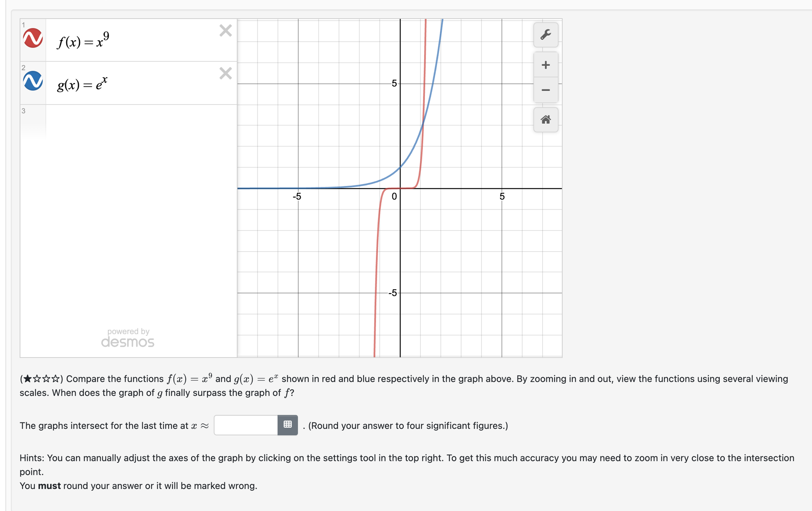Screen dimensions: 812x511
Task: Click the origin label 0 on graph
Action: coord(394,196)
